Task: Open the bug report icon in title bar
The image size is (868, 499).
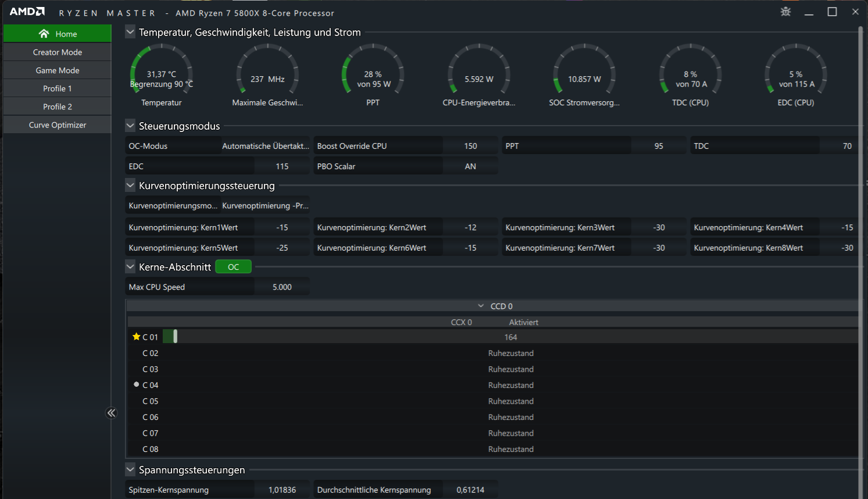Action: point(785,12)
